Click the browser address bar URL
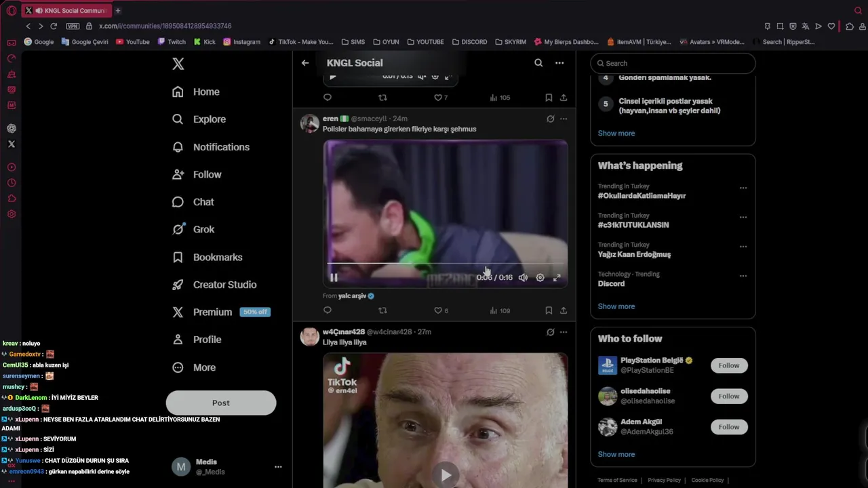 pyautogui.click(x=165, y=26)
